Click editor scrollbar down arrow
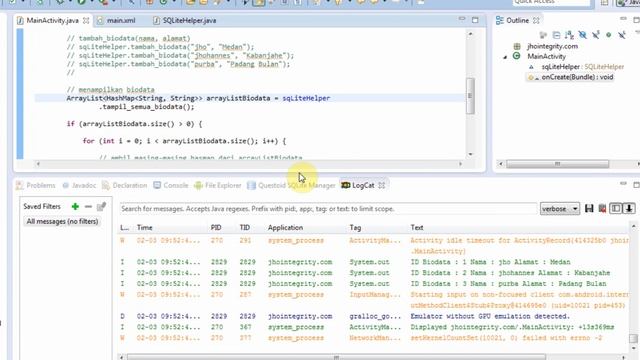Viewport: 640px width, 360px height. click(470, 154)
